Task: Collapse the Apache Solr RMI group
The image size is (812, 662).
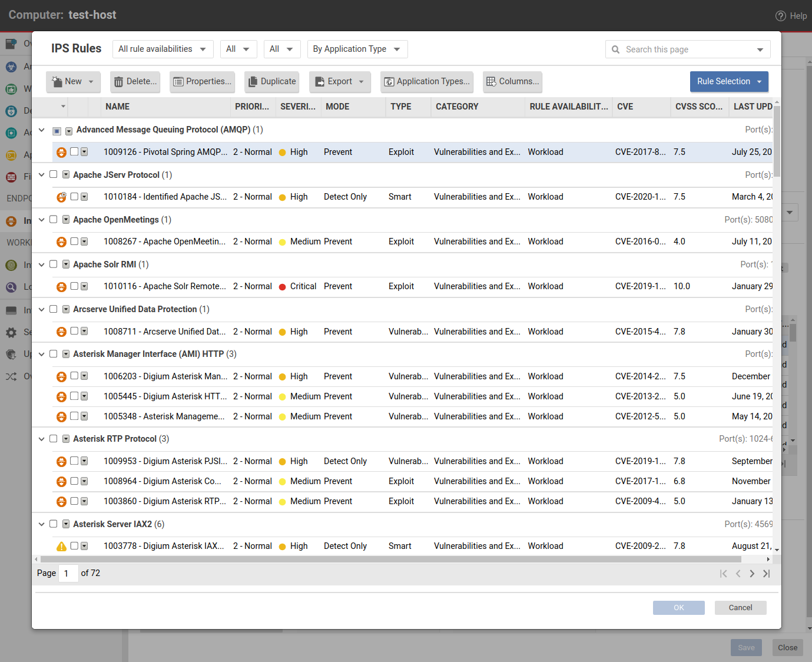Action: click(x=41, y=264)
